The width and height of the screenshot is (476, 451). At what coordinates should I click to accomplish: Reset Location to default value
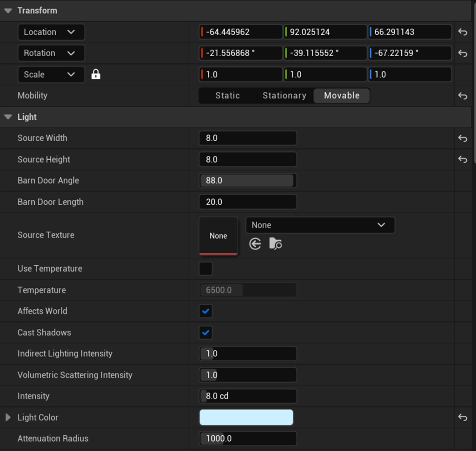click(463, 32)
